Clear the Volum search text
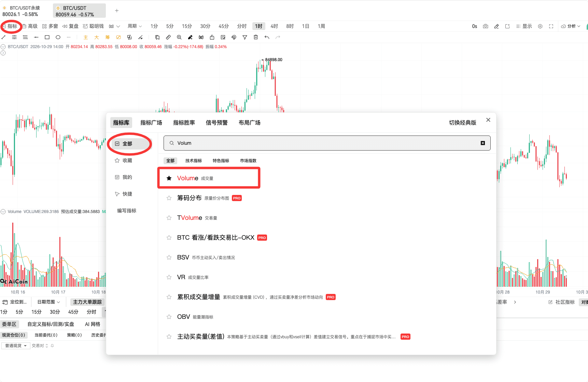This screenshot has height=382, width=588. click(483, 143)
